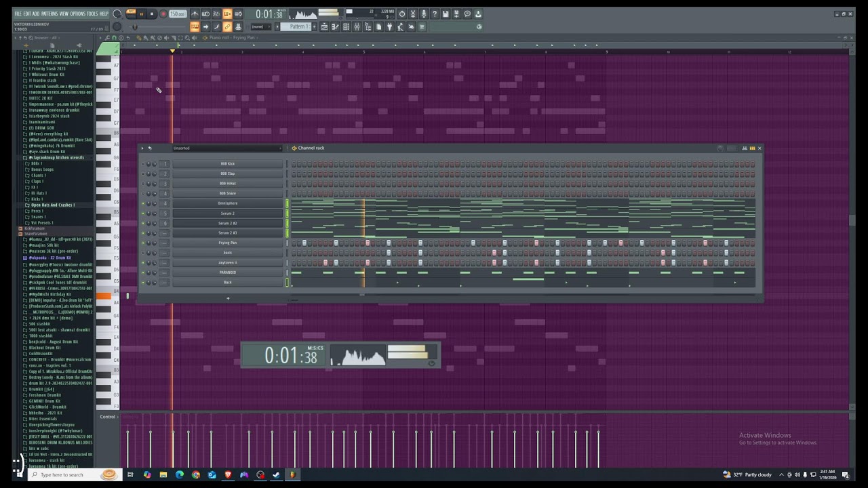This screenshot has width=868, height=488.
Task: Open the File Explorer icon in the taskbar
Action: pos(163,474)
